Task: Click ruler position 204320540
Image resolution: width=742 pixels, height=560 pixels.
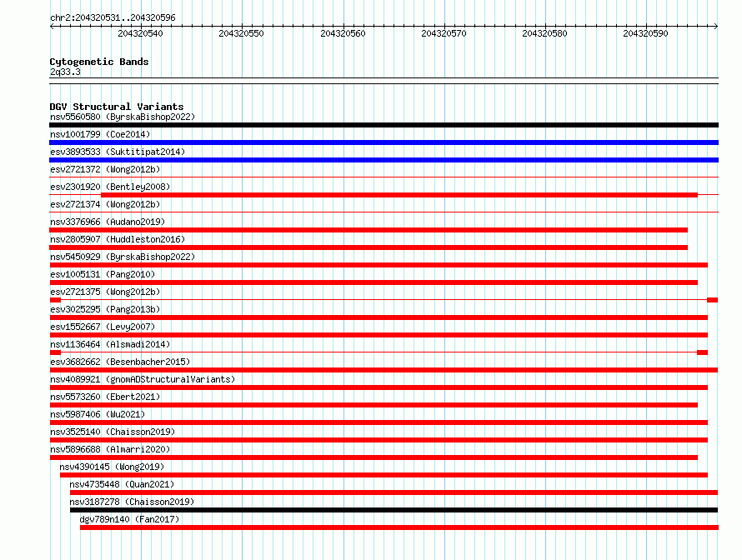Action: pyautogui.click(x=141, y=33)
